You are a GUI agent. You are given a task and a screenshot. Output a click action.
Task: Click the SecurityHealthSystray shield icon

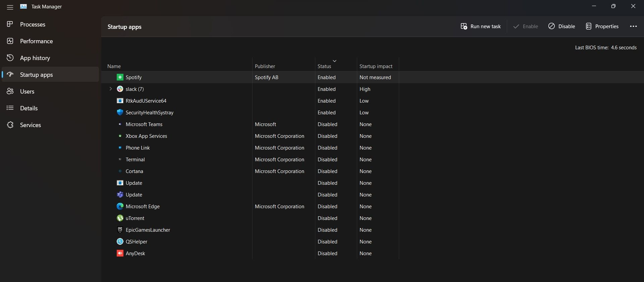120,112
